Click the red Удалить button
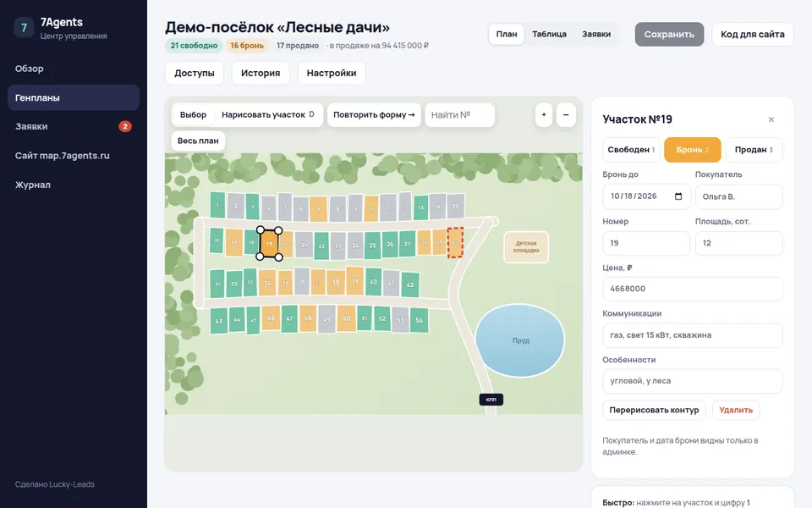 (x=736, y=410)
